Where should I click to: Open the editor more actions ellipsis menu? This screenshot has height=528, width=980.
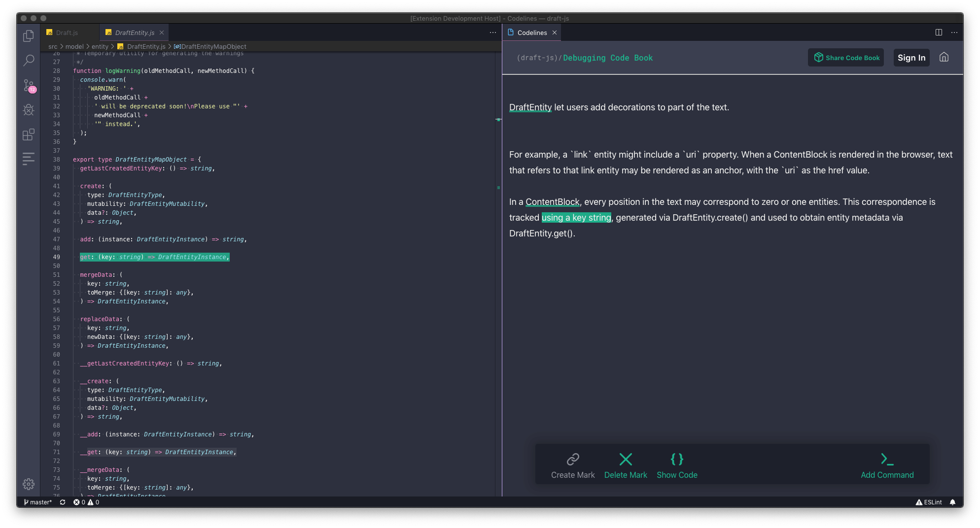pyautogui.click(x=492, y=32)
